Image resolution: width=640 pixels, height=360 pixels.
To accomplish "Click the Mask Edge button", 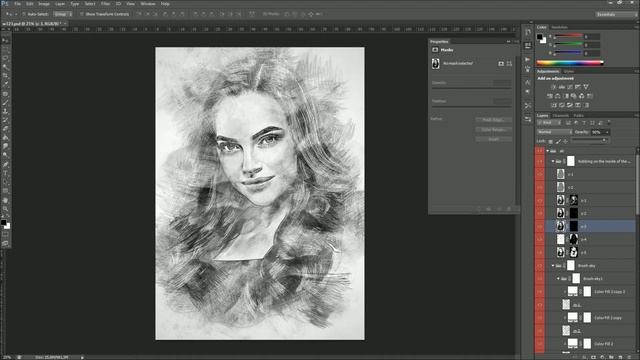I will click(493, 120).
